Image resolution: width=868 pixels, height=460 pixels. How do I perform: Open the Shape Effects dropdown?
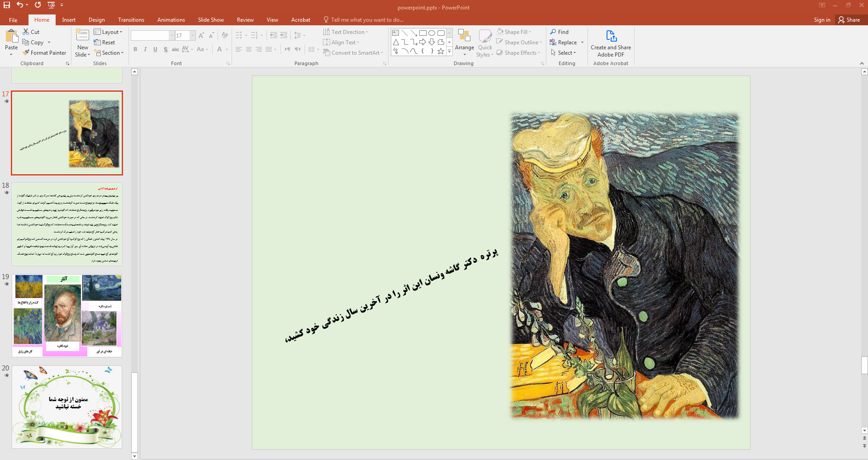click(518, 53)
